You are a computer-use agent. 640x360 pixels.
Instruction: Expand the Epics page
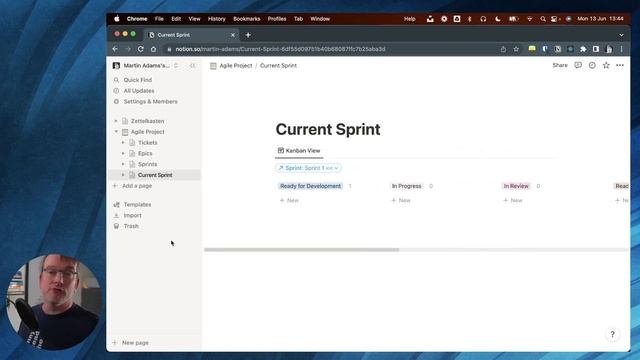click(x=123, y=153)
